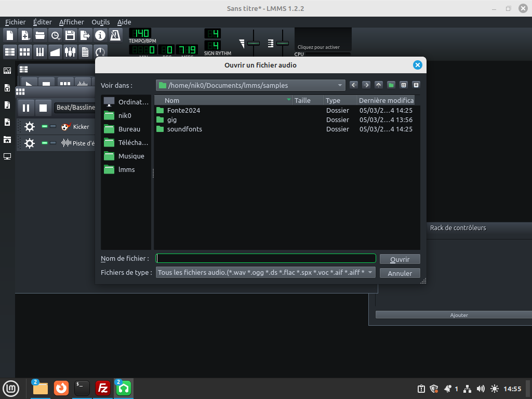Select the Musique folder shortcut
This screenshot has height=399, width=532.
(x=126, y=156)
